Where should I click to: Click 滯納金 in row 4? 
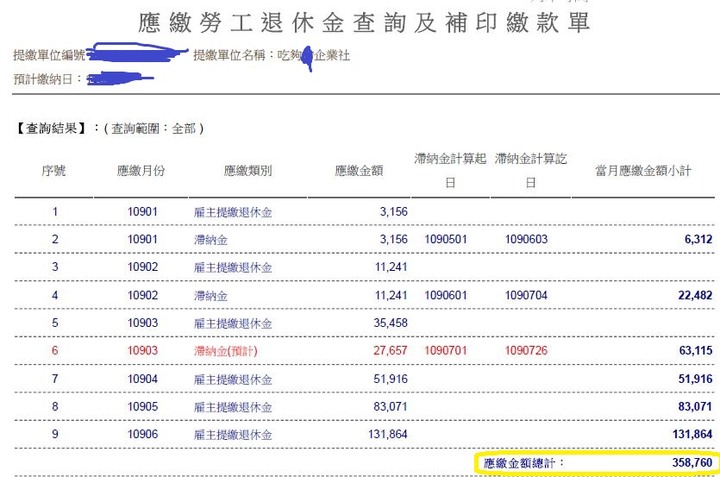point(211,296)
